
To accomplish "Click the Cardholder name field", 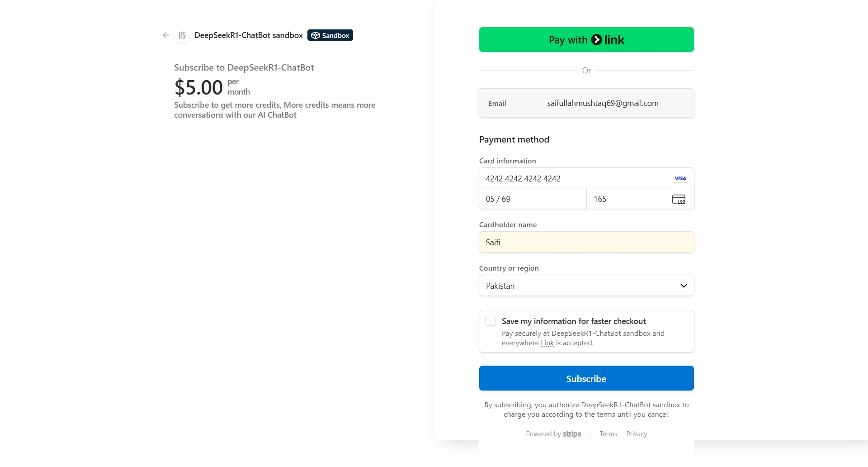I will 586,242.
